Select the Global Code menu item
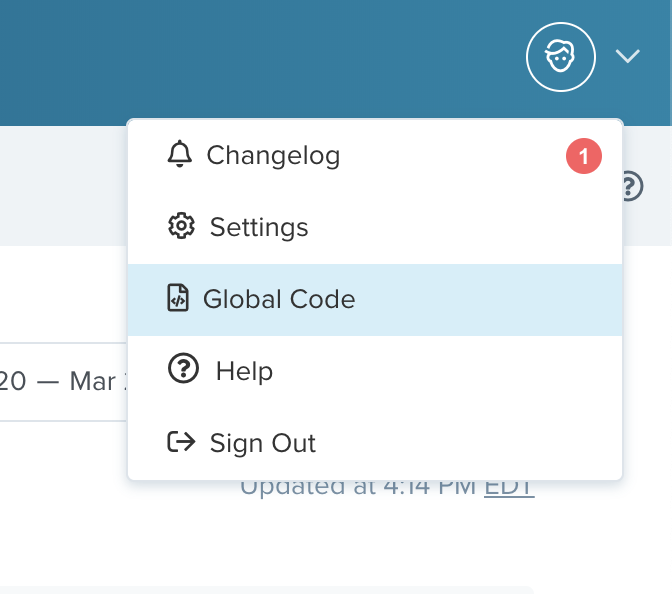Image resolution: width=672 pixels, height=594 pixels. (x=279, y=299)
